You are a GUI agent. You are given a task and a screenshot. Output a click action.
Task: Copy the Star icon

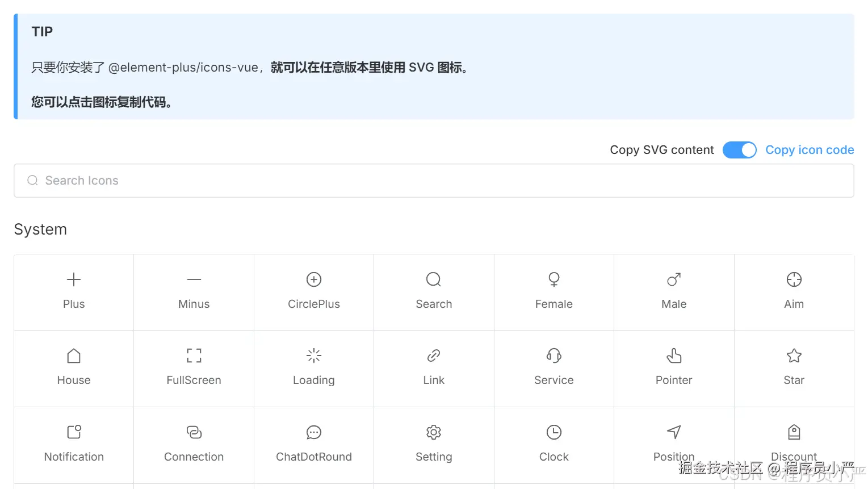(794, 356)
